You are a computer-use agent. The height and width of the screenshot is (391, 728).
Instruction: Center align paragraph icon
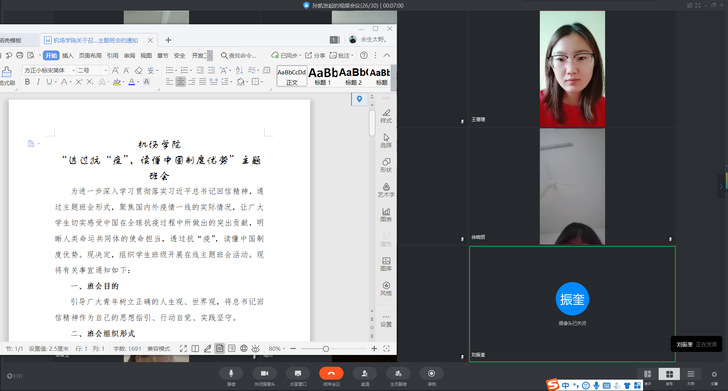(181, 82)
